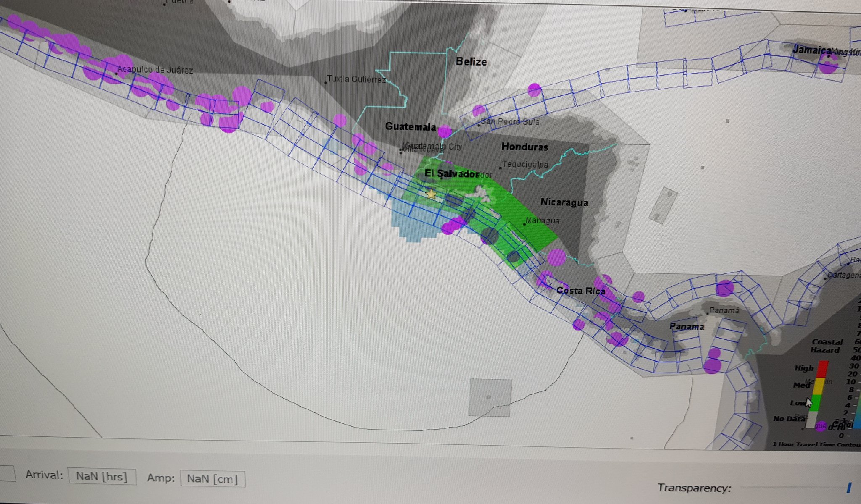
Task: Click purple marker beside the Guatemala label
Action: [x=444, y=131]
